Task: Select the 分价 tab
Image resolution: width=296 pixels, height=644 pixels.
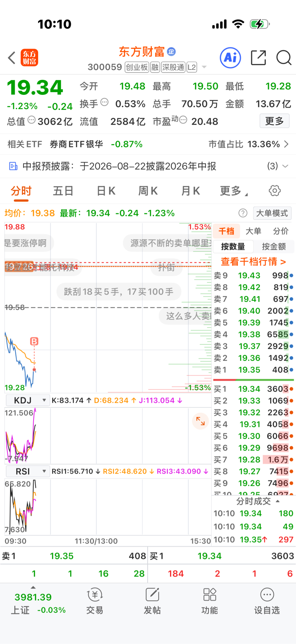Action: pos(281,231)
